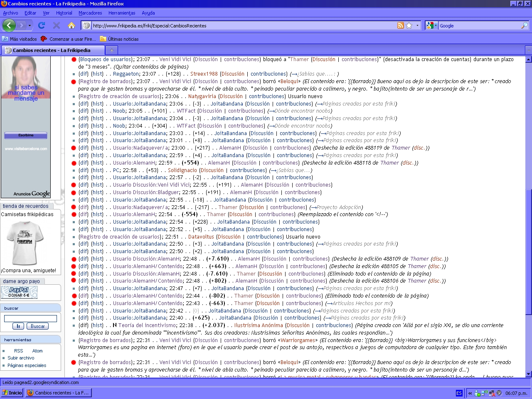Click the Buscar button in sidebar
Screen dimensions: 532x399
[x=37, y=326]
